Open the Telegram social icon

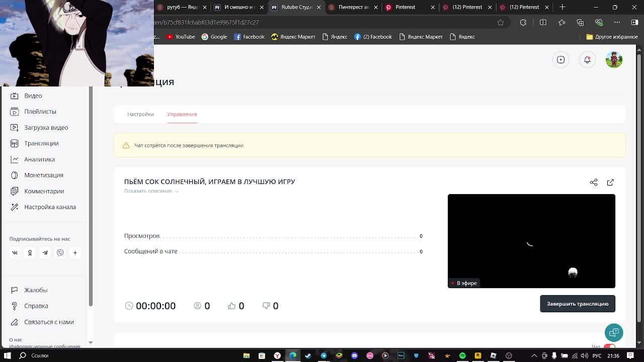click(45, 253)
